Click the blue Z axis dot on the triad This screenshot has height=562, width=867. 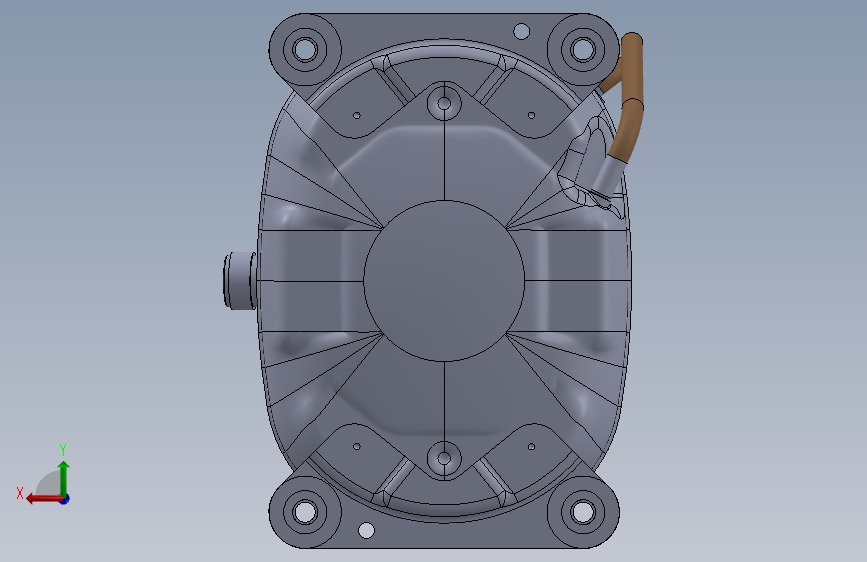point(65,499)
